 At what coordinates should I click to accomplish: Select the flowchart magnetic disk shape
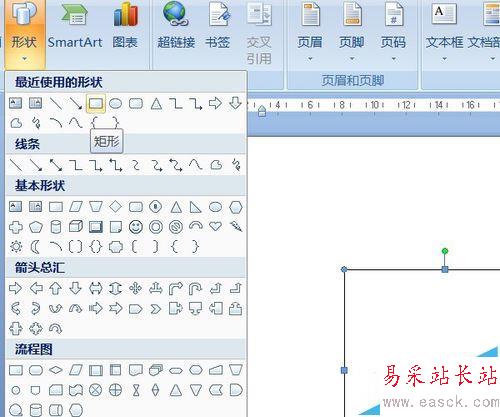click(36, 410)
